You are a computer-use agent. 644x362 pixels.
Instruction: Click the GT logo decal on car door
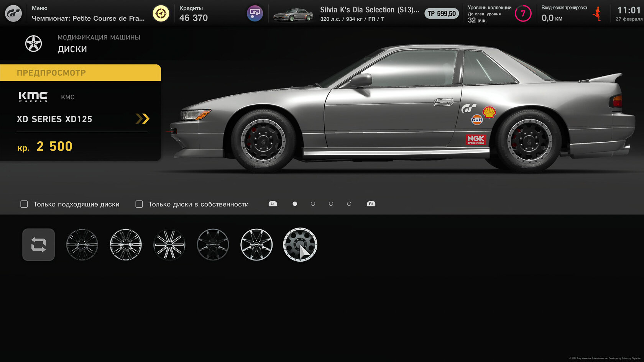coord(469,109)
